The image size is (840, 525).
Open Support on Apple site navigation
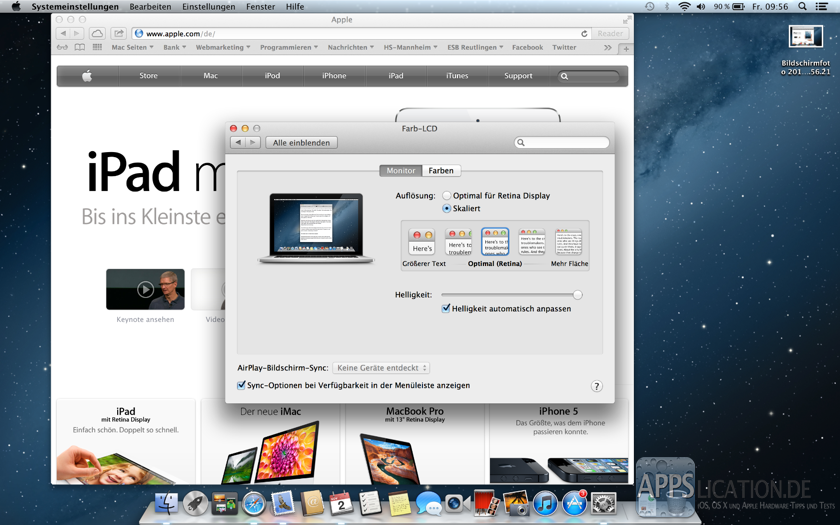click(x=518, y=76)
